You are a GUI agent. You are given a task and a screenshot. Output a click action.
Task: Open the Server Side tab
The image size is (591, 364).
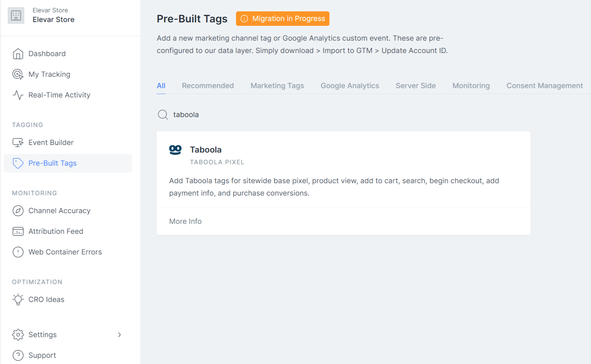click(415, 86)
